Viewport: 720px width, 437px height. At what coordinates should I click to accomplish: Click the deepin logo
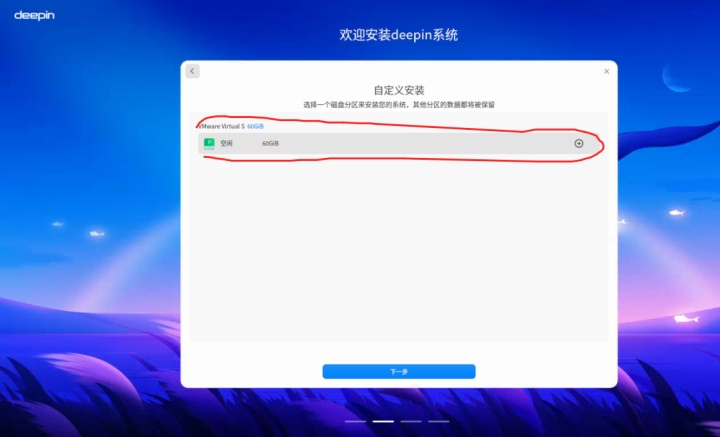tap(34, 16)
